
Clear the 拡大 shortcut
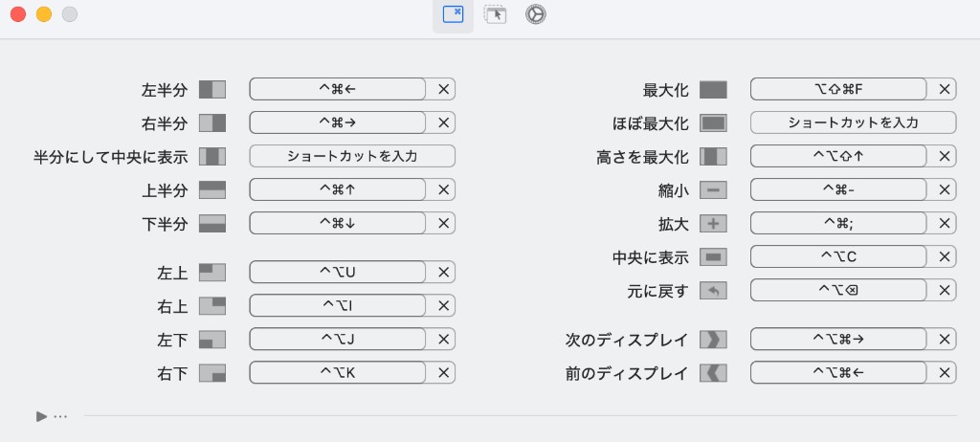(944, 223)
